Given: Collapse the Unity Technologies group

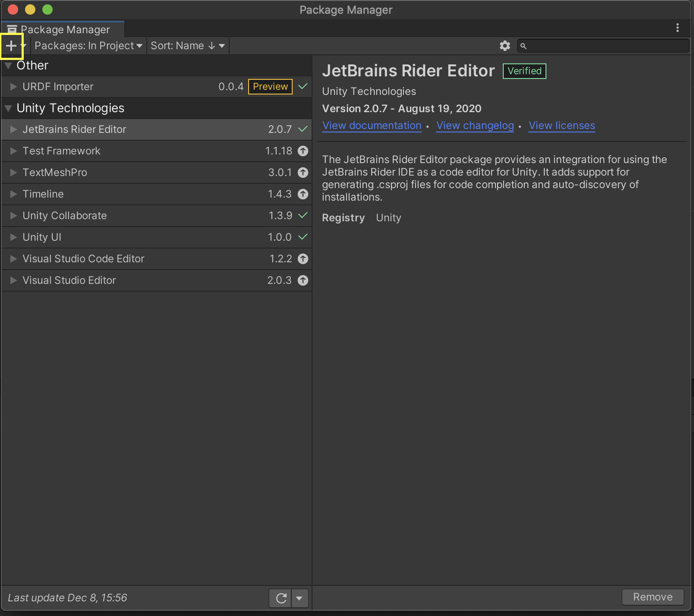Looking at the screenshot, I should [x=8, y=109].
